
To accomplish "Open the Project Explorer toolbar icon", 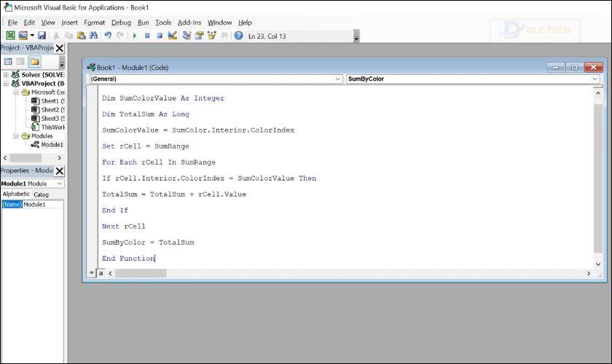I will pyautogui.click(x=187, y=36).
